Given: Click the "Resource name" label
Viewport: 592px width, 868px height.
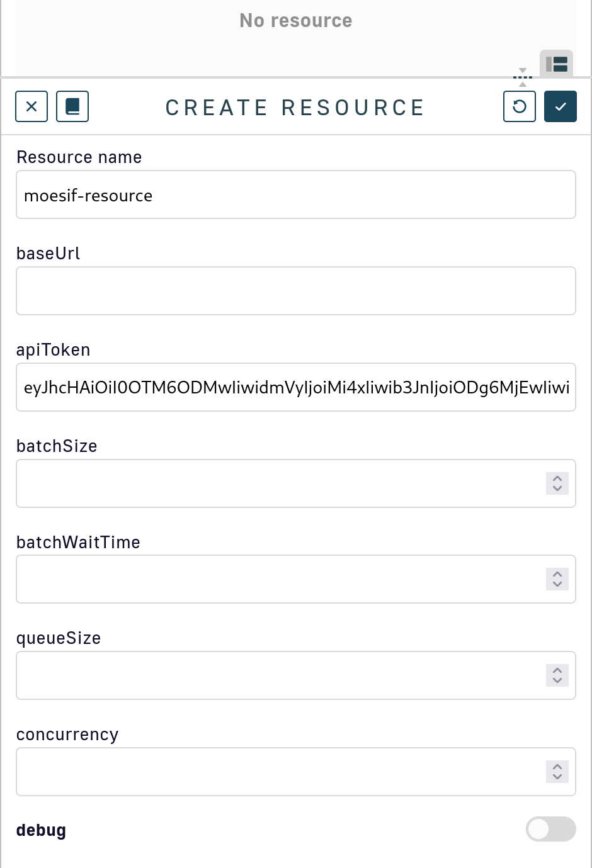Looking at the screenshot, I should (x=79, y=157).
